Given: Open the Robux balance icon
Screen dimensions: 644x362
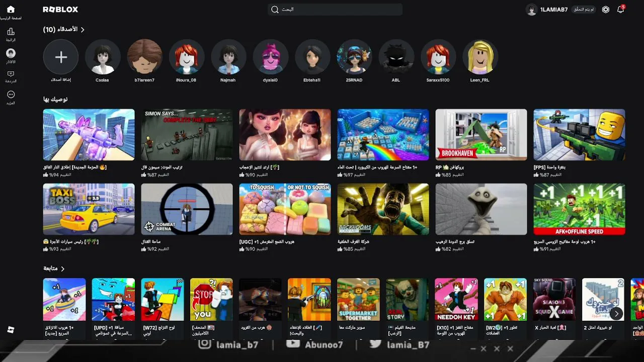Looking at the screenshot, I should tap(606, 10).
